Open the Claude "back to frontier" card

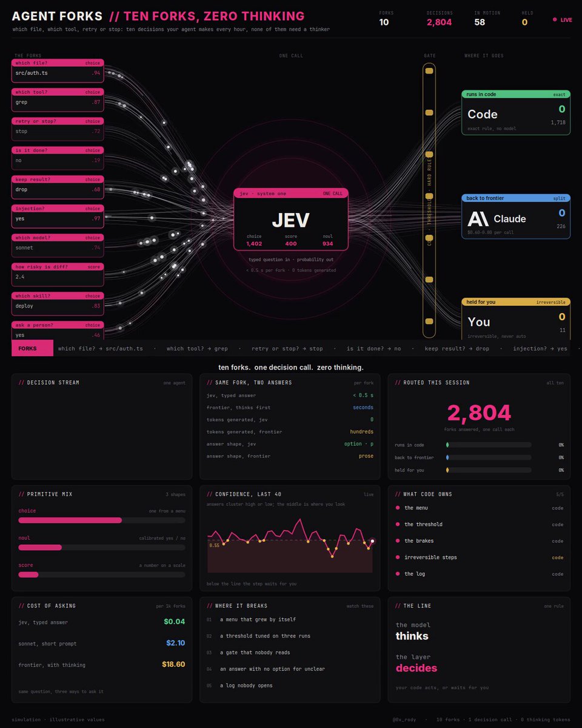pyautogui.click(x=515, y=217)
